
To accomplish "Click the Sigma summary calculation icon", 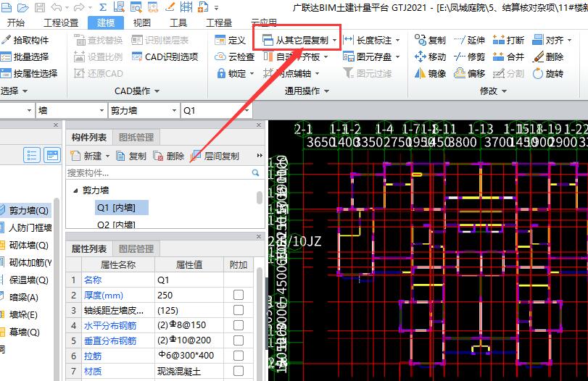I will [x=103, y=7].
